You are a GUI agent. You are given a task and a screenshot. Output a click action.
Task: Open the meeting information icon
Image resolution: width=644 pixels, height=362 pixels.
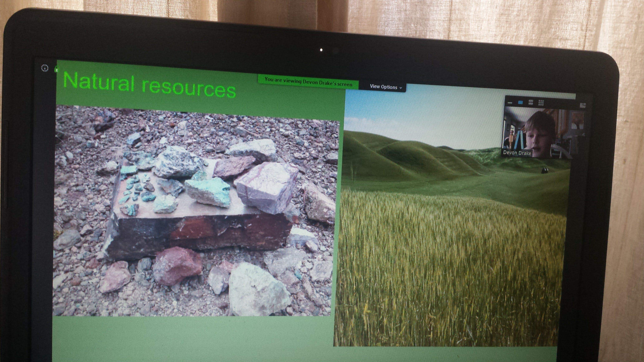coord(45,68)
